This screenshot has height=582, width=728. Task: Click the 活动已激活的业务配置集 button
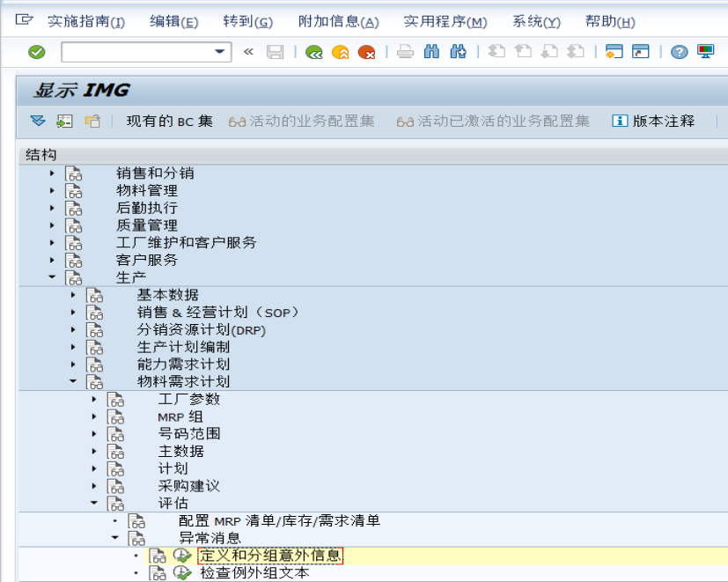pyautogui.click(x=493, y=122)
